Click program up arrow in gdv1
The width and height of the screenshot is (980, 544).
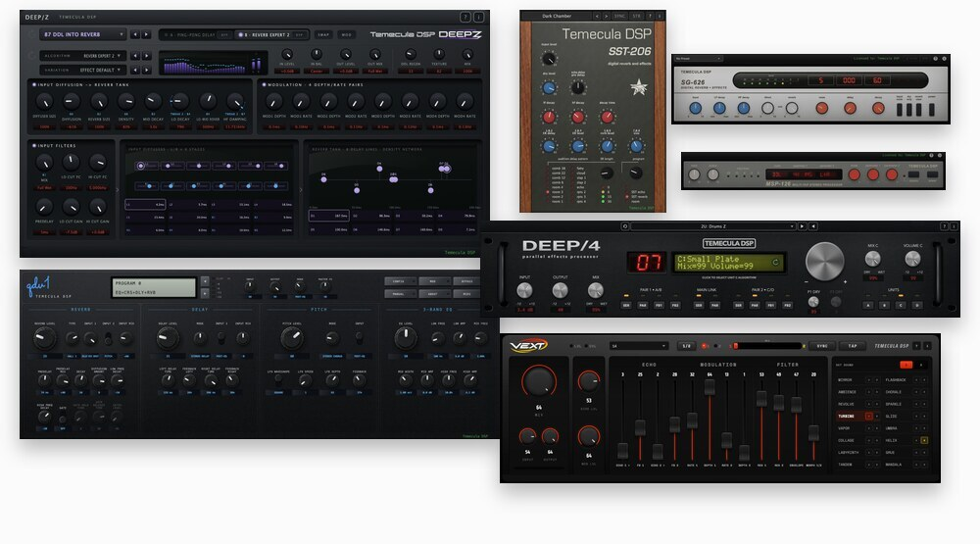[x=205, y=282]
